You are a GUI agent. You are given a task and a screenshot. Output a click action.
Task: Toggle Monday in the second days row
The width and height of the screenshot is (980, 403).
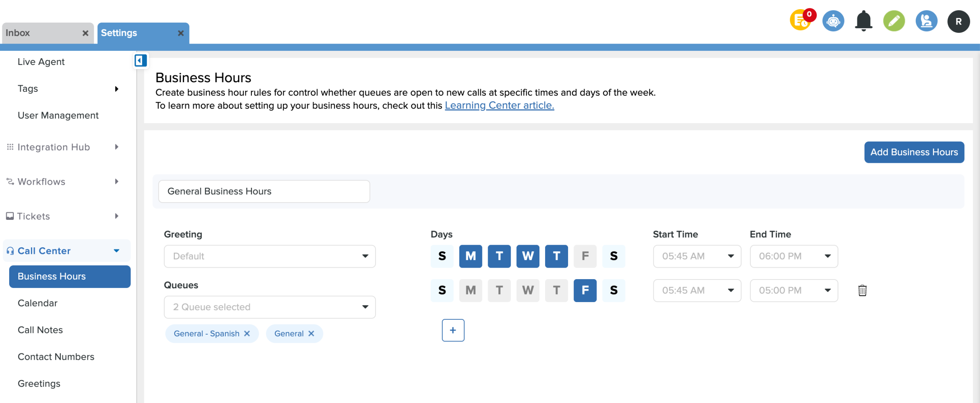coord(470,291)
